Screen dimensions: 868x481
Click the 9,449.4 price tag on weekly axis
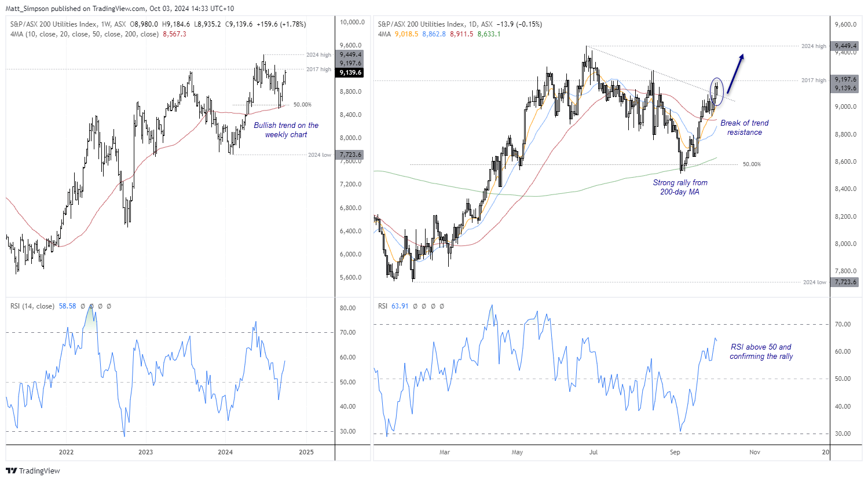pos(351,55)
